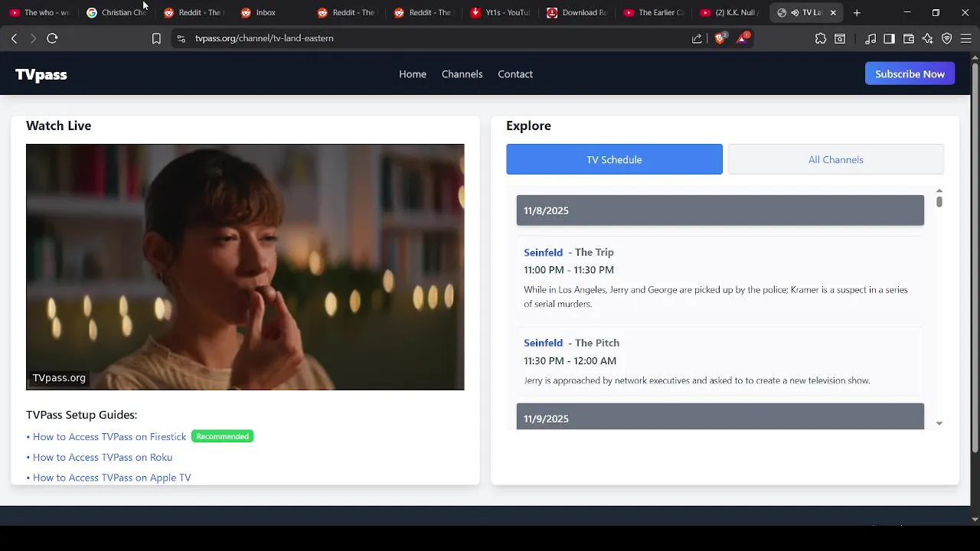980x551 pixels.
Task: Open the media control music note icon
Action: click(x=871, y=38)
